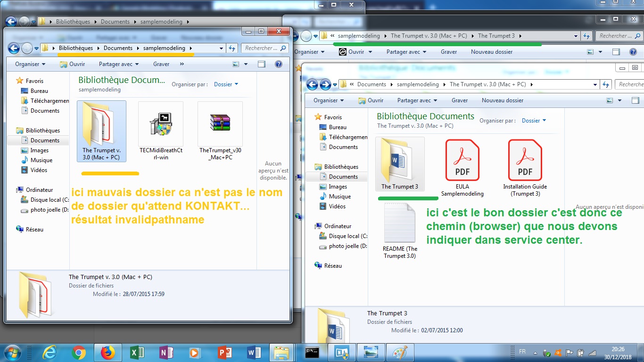Image resolution: width=644 pixels, height=362 pixels.
Task: Select The Trumpet v. 3.0 folder in the file list
Action: point(101,131)
